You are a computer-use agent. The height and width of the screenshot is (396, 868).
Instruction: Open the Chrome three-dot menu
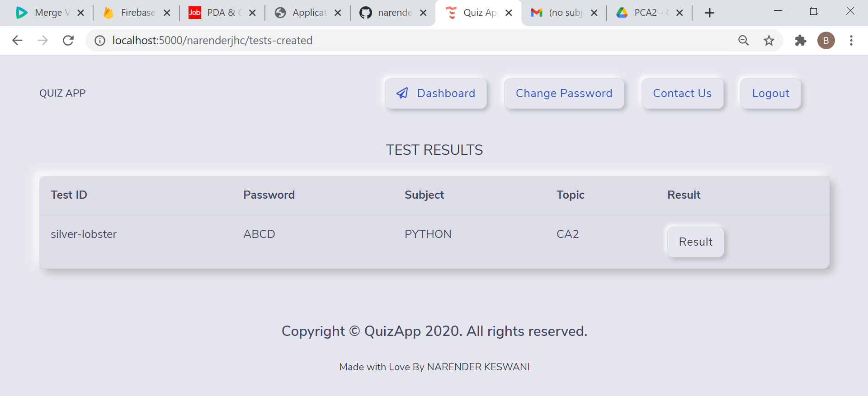(851, 41)
